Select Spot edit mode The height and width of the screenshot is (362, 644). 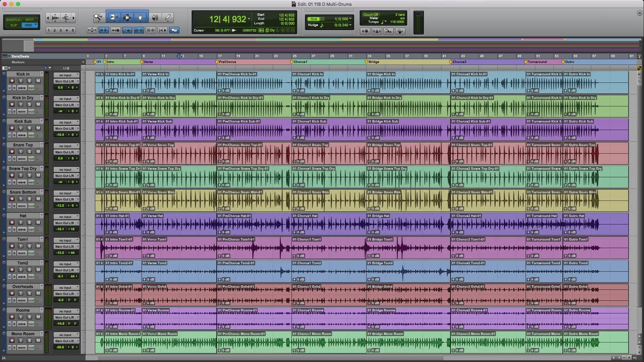click(x=30, y=19)
